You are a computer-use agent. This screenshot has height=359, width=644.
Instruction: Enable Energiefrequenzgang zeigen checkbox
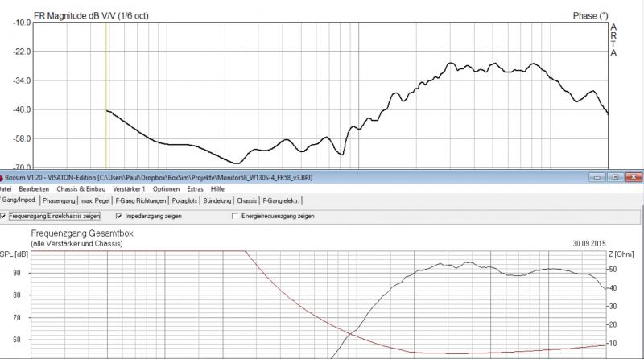click(235, 216)
